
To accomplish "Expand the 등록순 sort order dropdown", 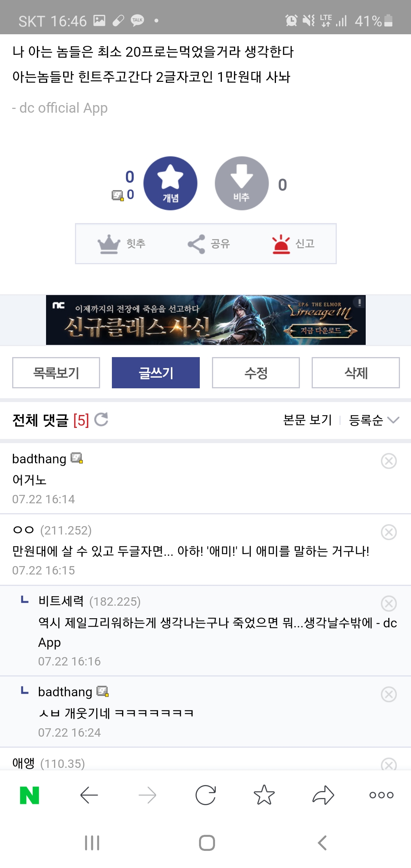I will coord(374,420).
